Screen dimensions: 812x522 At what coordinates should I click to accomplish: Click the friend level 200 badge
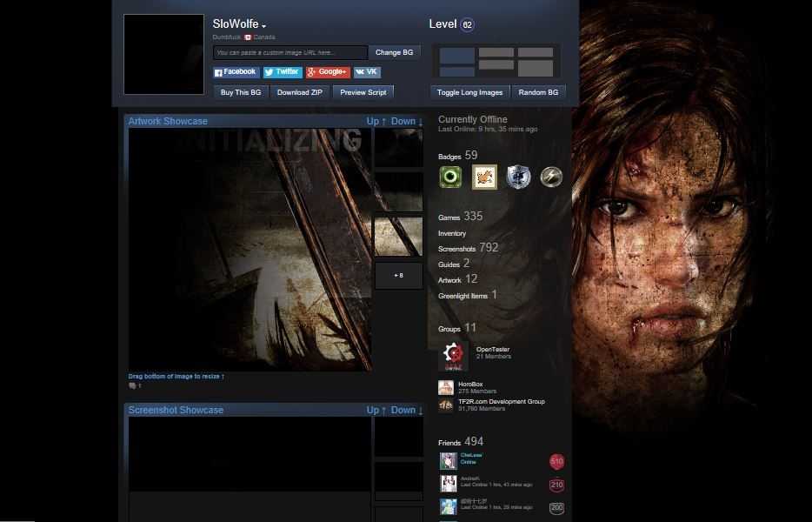coord(556,507)
